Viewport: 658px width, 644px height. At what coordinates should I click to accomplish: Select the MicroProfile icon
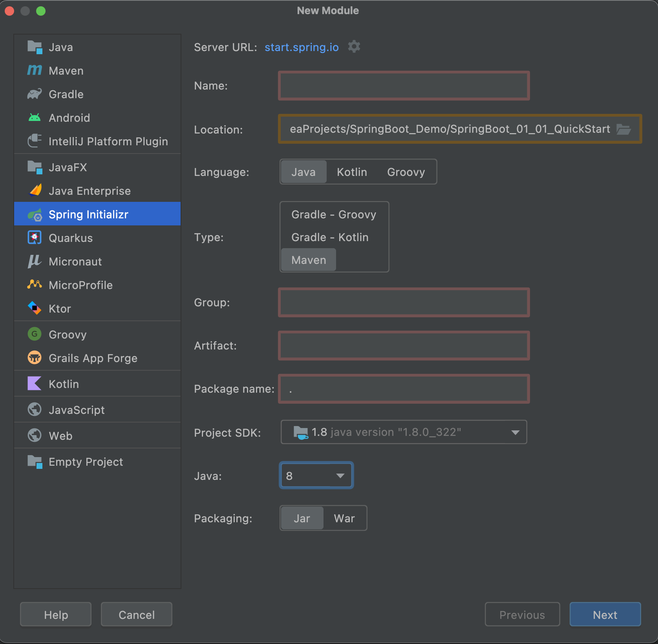tap(35, 284)
